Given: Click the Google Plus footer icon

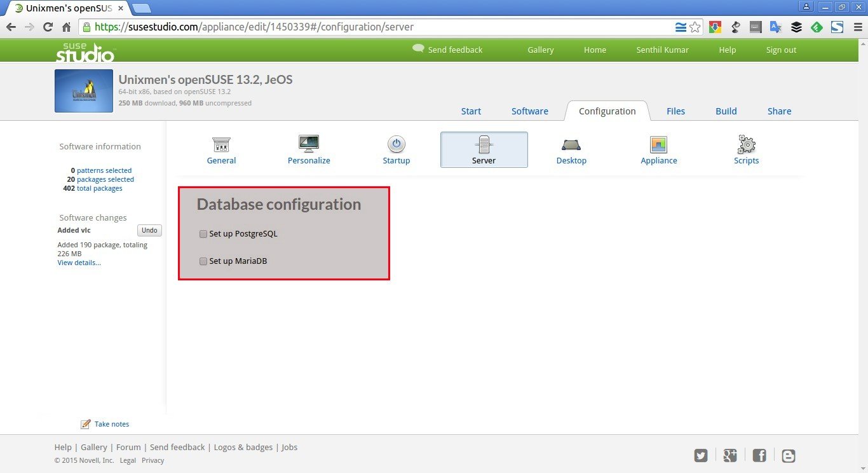Looking at the screenshot, I should (729, 455).
